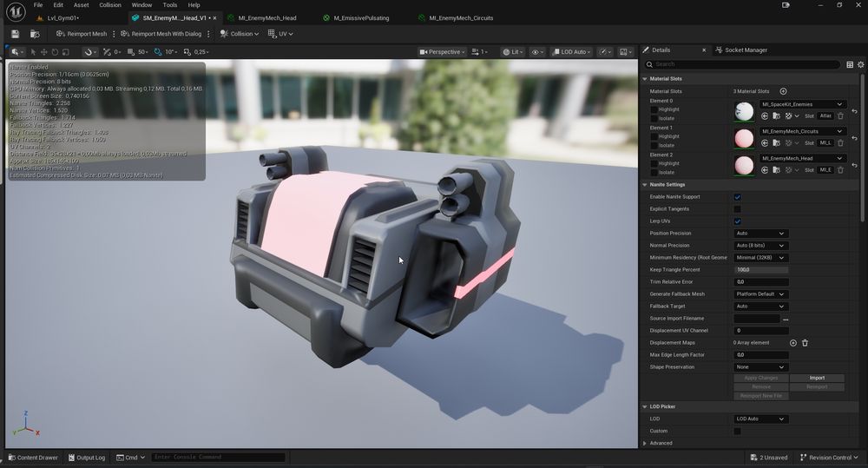Click the Reimport Mesh button
The width and height of the screenshot is (868, 468).
[x=82, y=34]
